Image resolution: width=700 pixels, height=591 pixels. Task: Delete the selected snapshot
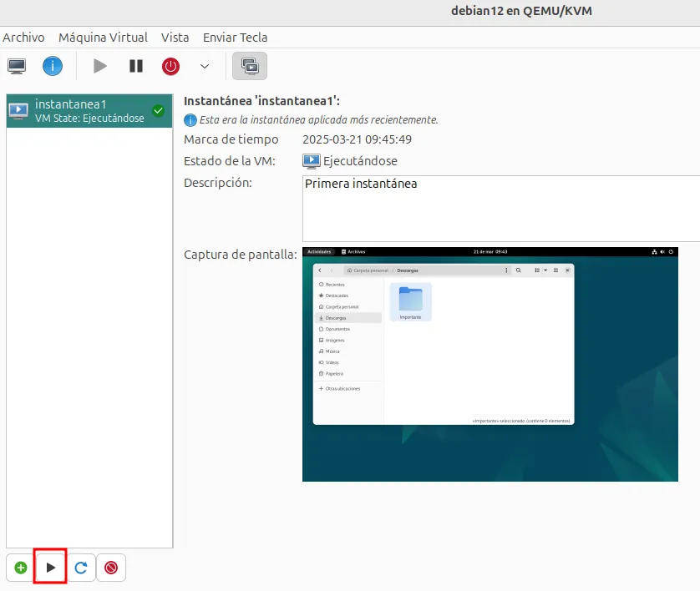tap(111, 568)
